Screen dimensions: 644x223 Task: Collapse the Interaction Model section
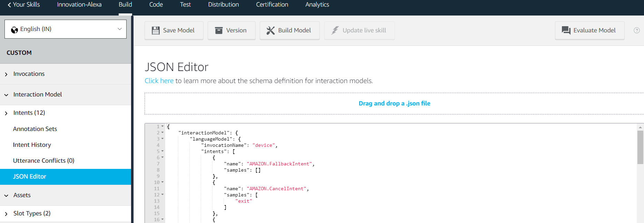[x=6, y=95]
